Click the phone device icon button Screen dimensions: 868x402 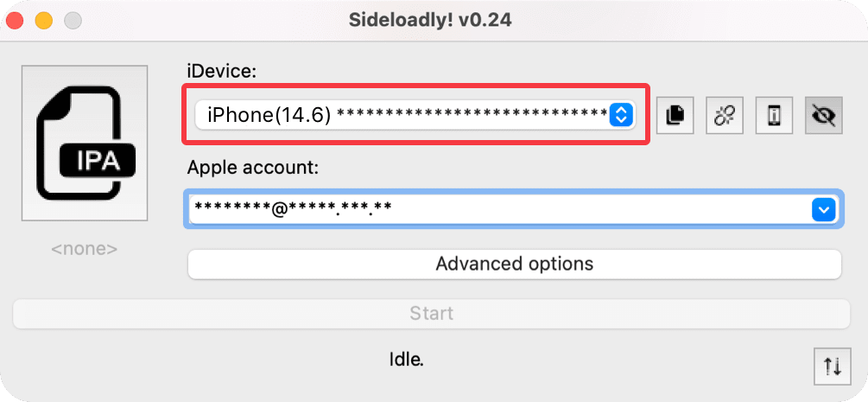[774, 115]
